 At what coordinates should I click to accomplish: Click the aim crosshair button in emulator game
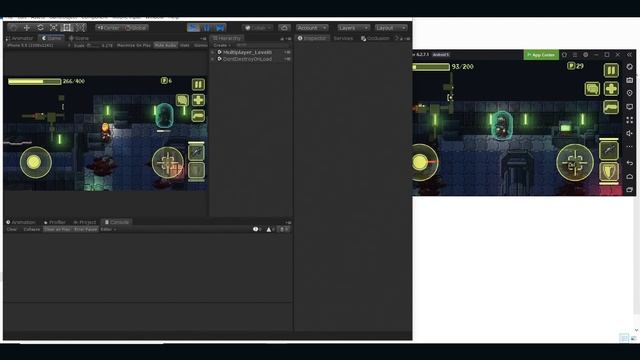[575, 162]
